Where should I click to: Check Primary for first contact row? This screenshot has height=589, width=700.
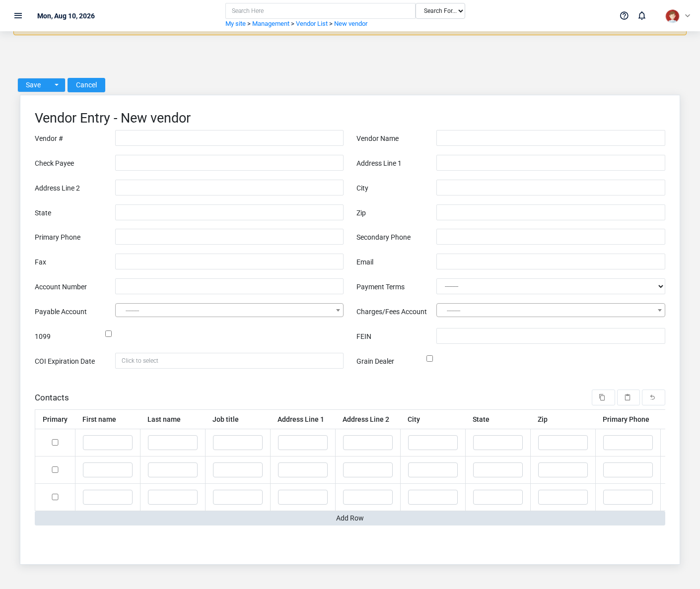click(55, 443)
